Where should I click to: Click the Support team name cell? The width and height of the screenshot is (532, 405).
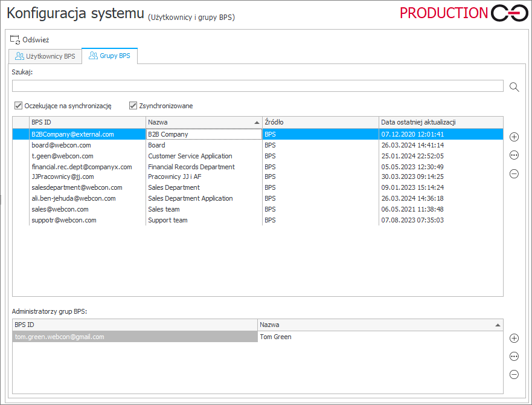click(x=204, y=220)
